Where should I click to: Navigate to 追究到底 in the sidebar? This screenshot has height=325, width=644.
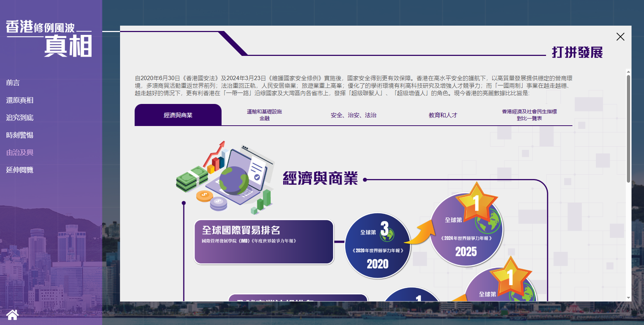[20, 117]
